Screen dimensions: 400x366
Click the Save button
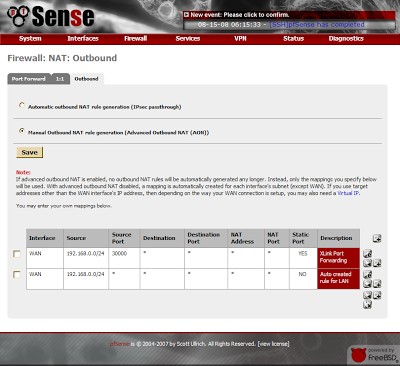pos(30,152)
